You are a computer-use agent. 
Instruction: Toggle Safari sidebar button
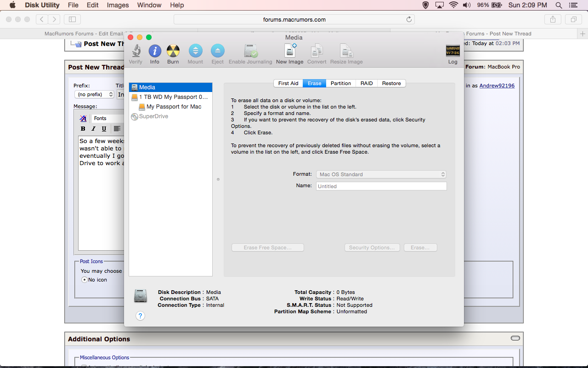73,19
